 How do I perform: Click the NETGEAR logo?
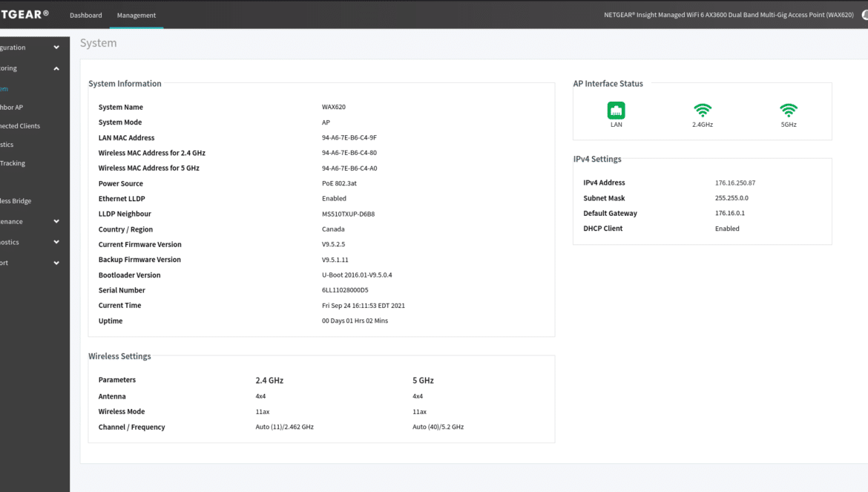pyautogui.click(x=24, y=14)
